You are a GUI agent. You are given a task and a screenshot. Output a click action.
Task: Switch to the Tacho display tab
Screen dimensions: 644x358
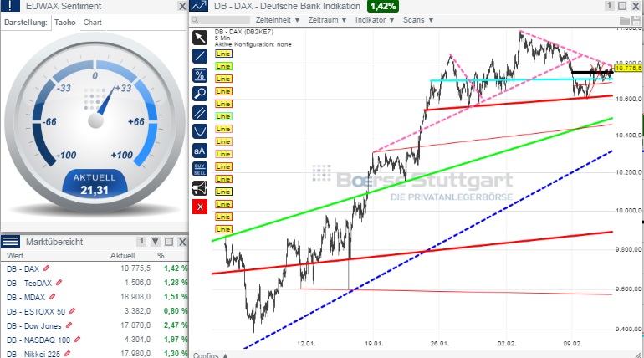(65, 23)
